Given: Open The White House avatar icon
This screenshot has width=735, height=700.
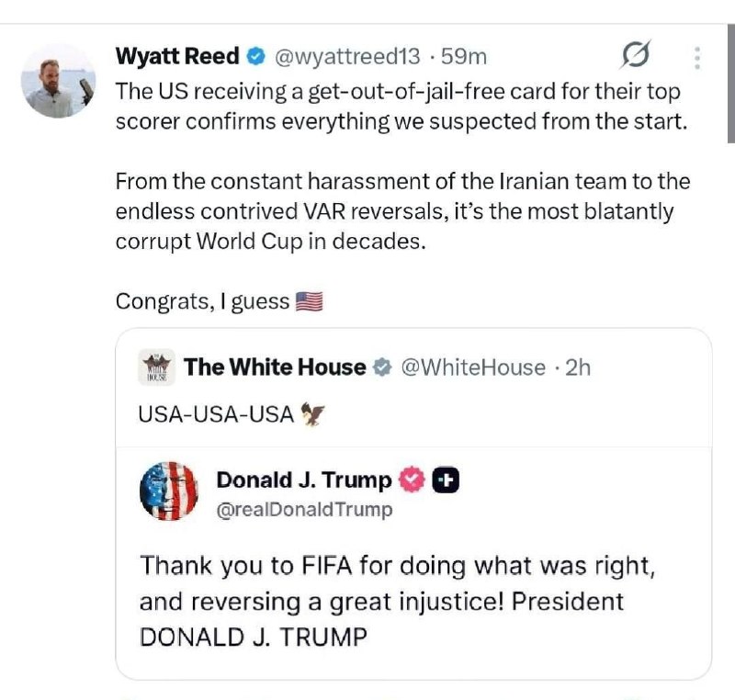Looking at the screenshot, I should point(156,367).
